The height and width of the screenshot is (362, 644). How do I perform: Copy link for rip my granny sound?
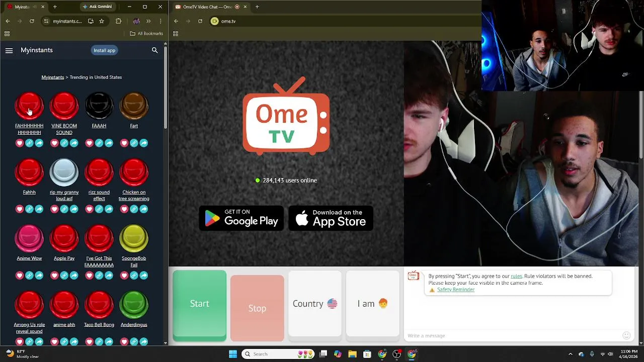click(64, 209)
